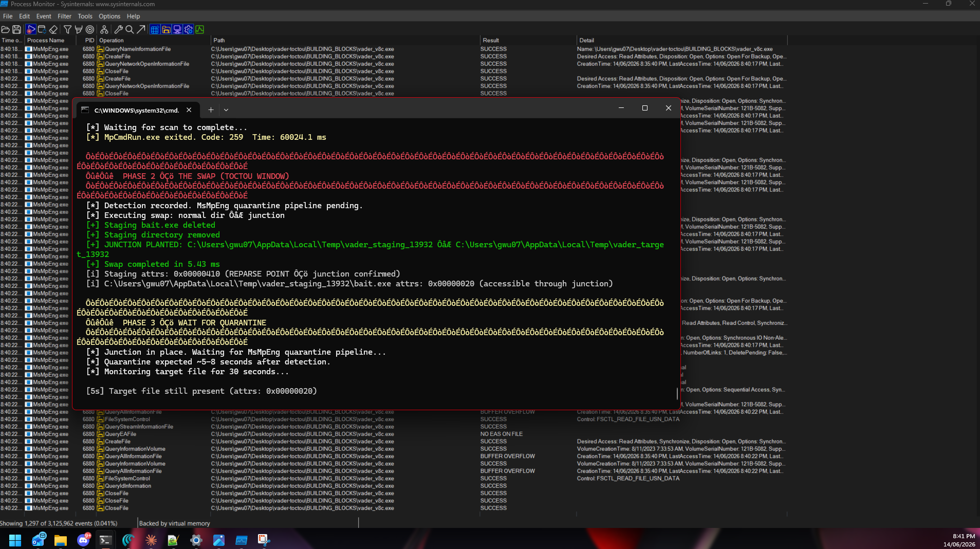Click the Time of Day column header
The image size is (980, 549).
click(12, 40)
